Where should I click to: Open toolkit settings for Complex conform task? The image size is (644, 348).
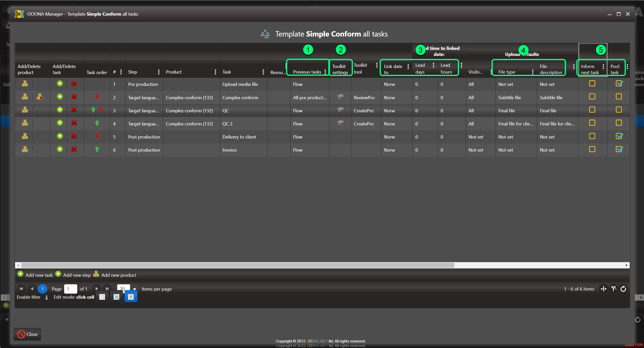coord(340,96)
